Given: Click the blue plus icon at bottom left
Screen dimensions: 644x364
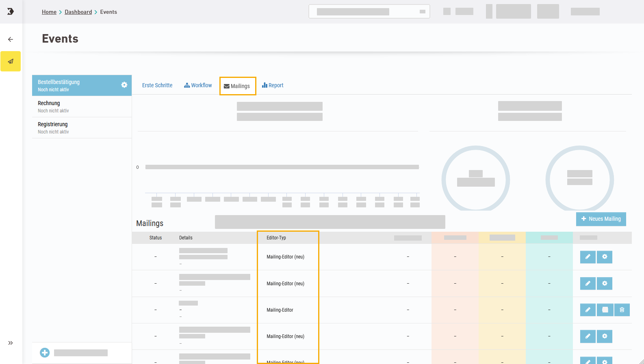Looking at the screenshot, I should pos(45,353).
